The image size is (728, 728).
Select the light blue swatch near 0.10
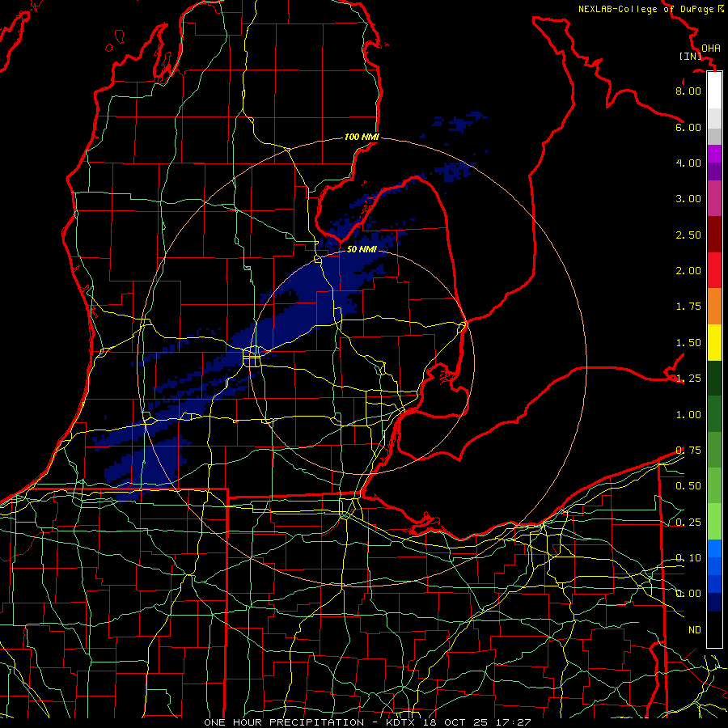(x=714, y=548)
